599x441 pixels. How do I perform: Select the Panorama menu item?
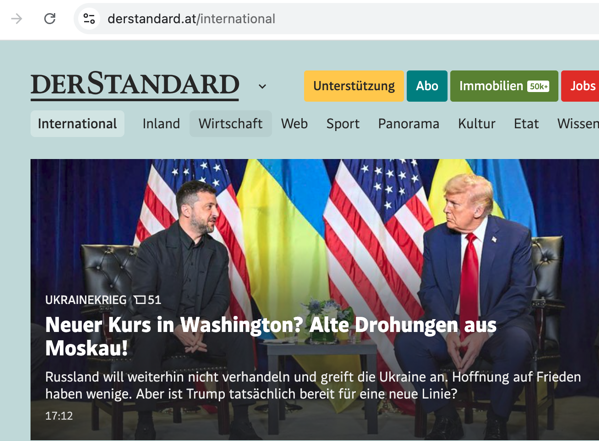(409, 124)
